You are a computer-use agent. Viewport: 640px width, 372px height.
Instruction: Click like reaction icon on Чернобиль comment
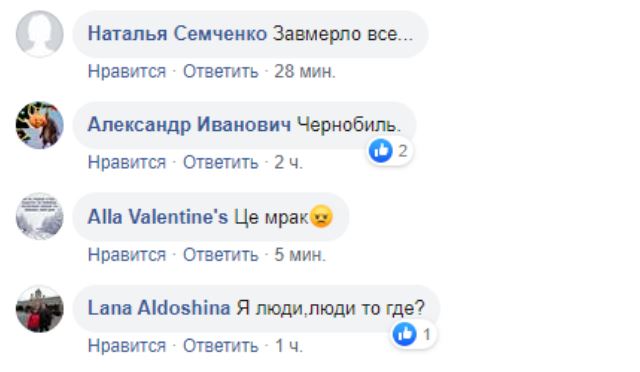[380, 151]
